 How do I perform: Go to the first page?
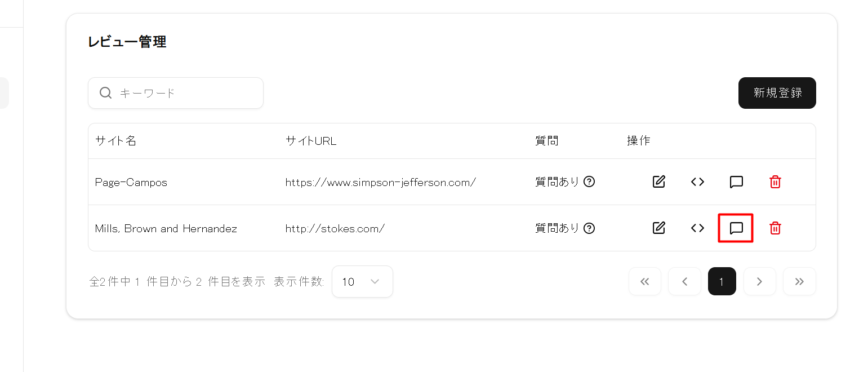point(645,282)
